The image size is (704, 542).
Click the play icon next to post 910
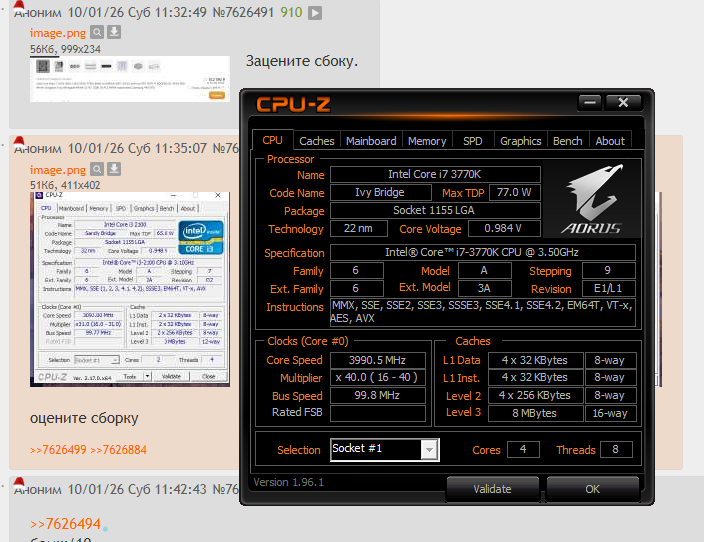pos(315,13)
